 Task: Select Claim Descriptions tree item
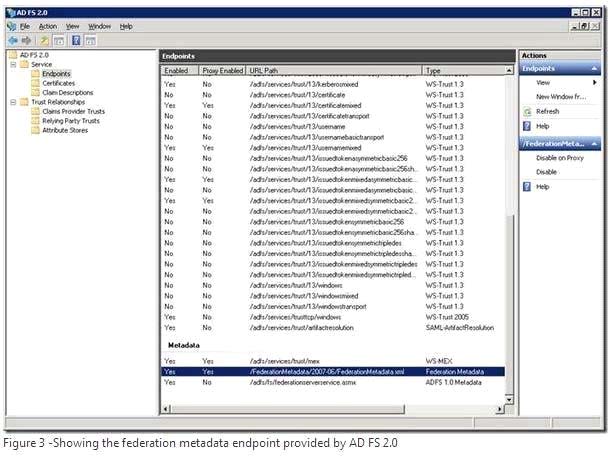click(x=68, y=93)
